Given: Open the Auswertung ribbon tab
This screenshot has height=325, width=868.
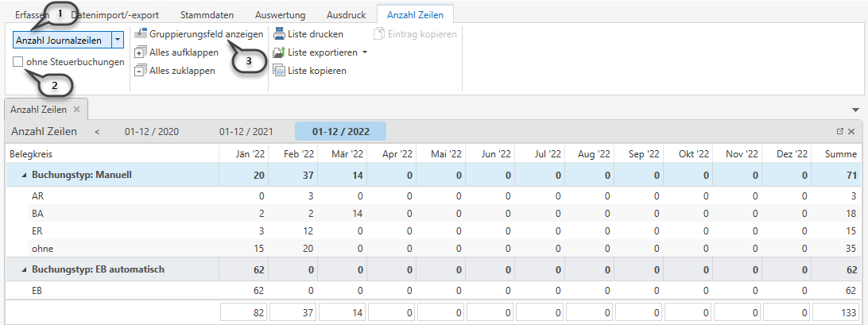Looking at the screenshot, I should 281,15.
